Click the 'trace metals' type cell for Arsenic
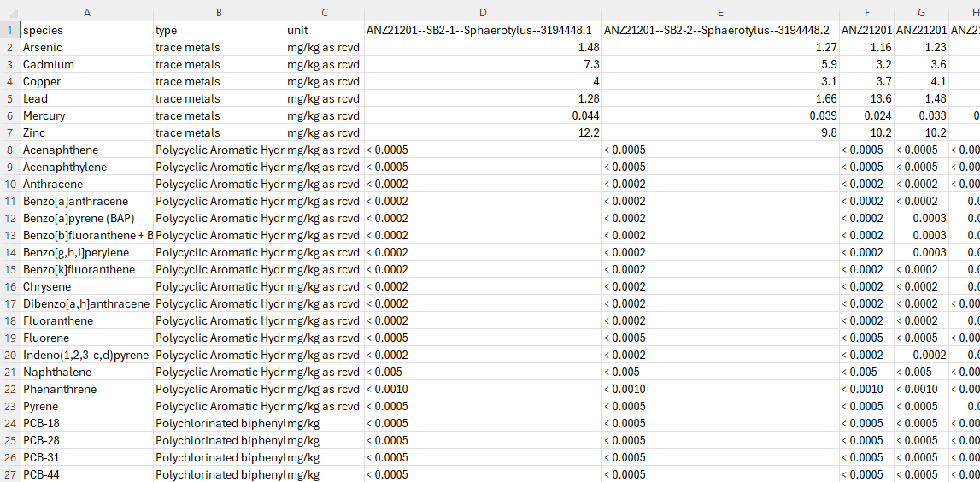Viewport: 980px width, 482px height. tap(220, 47)
